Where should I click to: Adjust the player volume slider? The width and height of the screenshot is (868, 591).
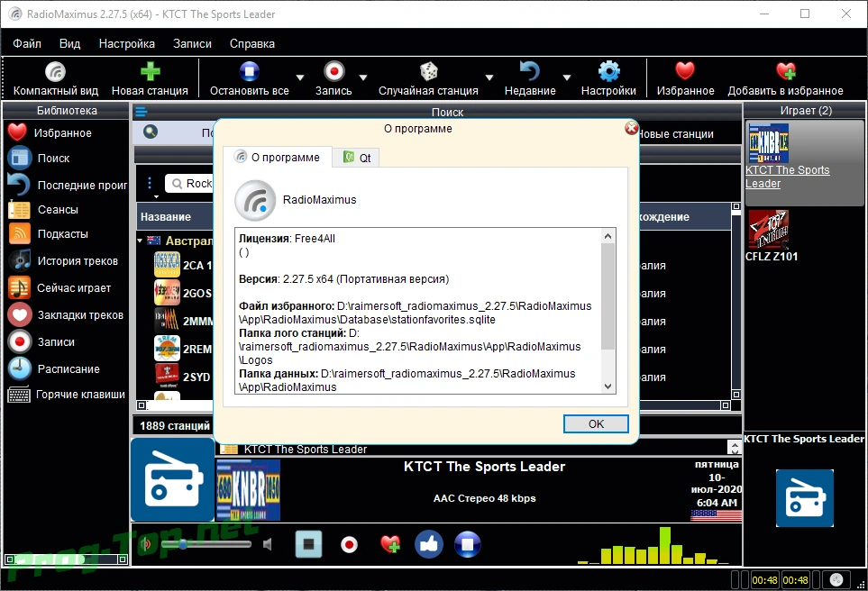tap(205, 544)
